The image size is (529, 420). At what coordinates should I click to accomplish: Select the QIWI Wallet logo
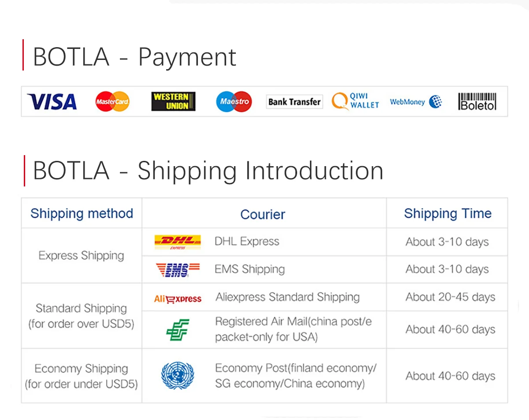pyautogui.click(x=355, y=101)
